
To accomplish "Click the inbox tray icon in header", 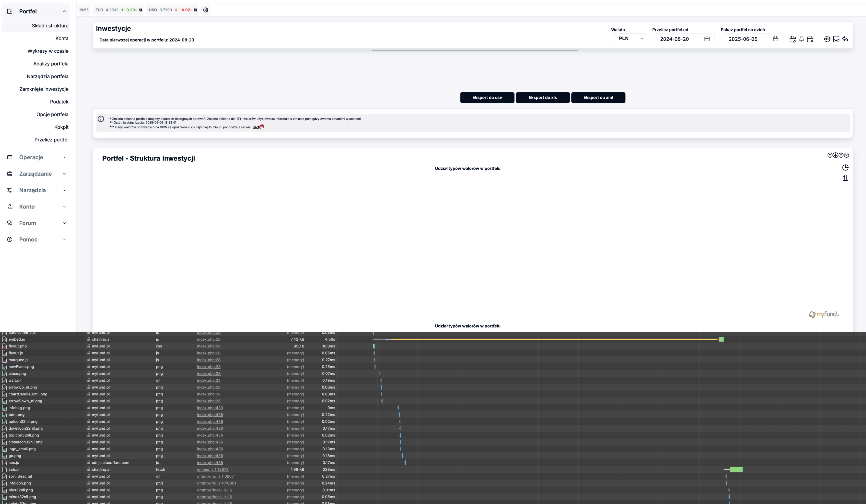I will [x=836, y=39].
